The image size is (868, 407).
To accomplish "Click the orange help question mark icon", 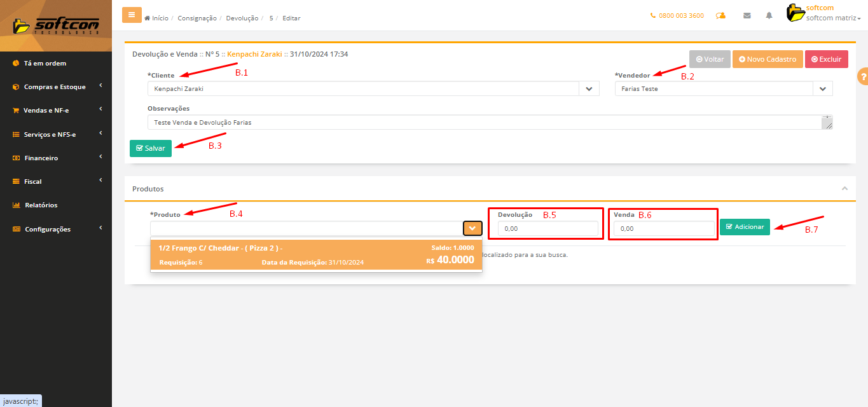I will tap(864, 76).
